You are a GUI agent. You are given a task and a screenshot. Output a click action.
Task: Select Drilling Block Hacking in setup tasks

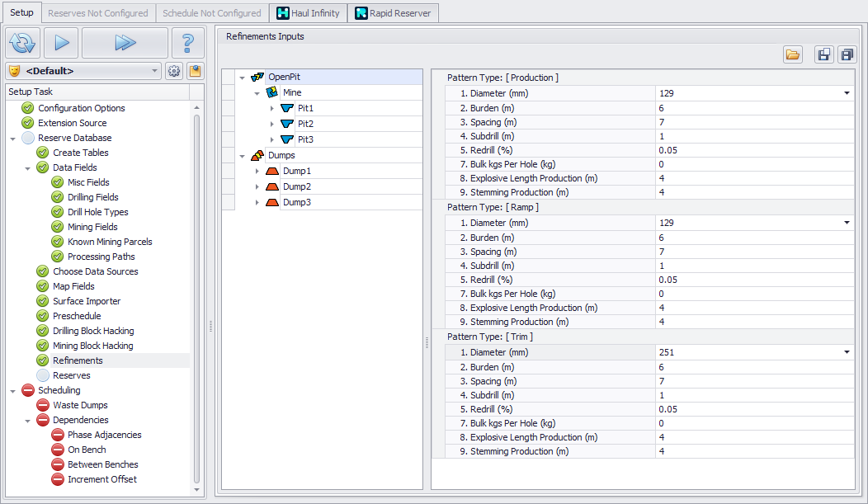[93, 331]
